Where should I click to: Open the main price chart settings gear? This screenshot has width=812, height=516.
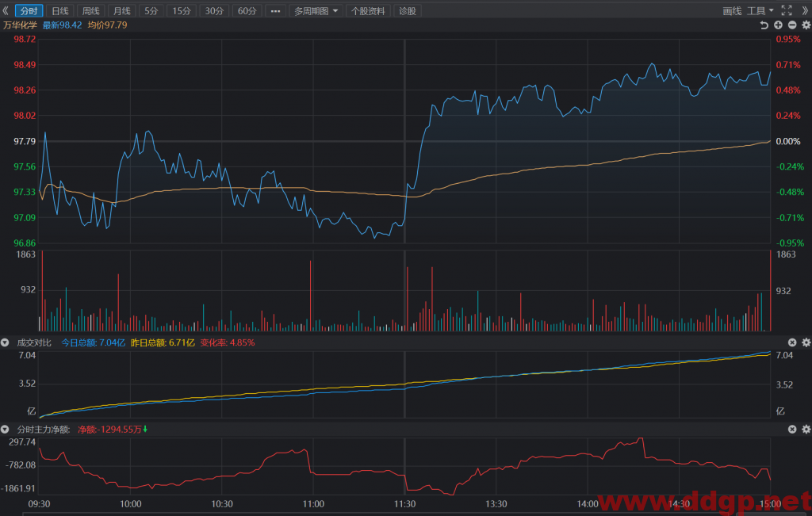806,25
